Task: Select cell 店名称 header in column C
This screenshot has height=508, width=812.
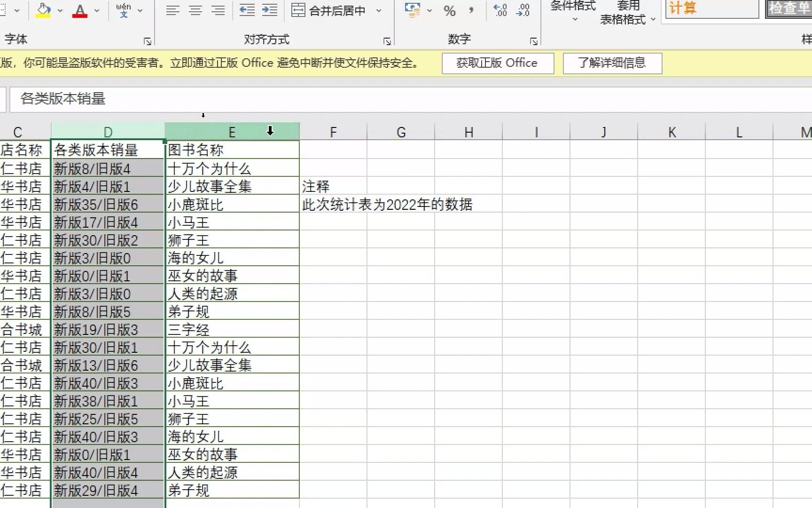Action: coord(25,150)
